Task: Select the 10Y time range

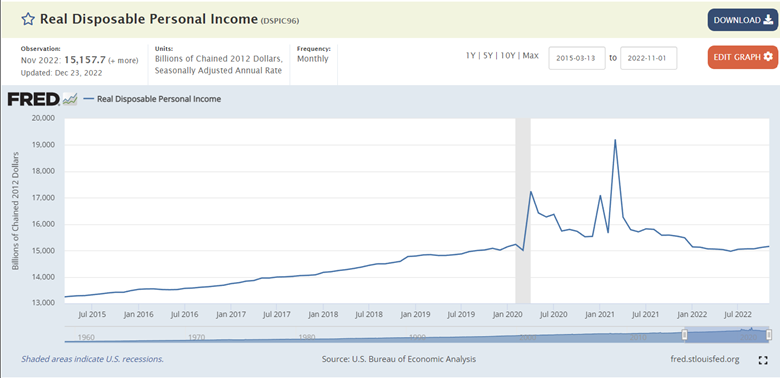Action: point(507,56)
